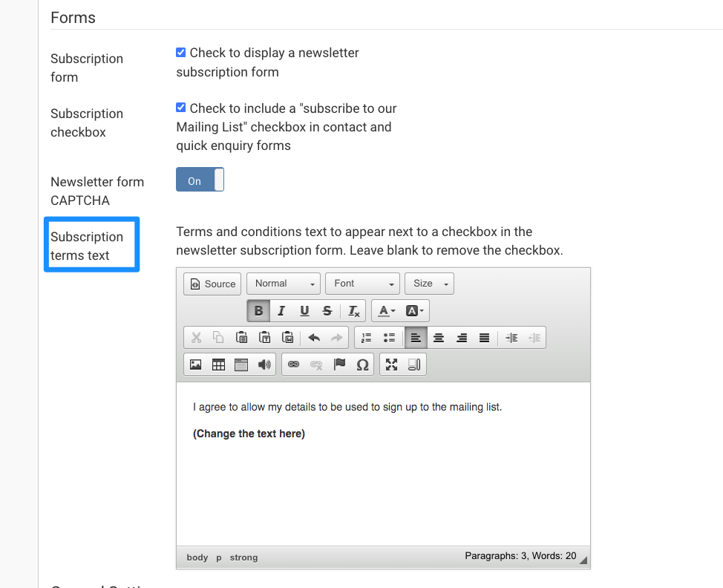
Task: Open the Font dropdown
Action: (x=362, y=284)
